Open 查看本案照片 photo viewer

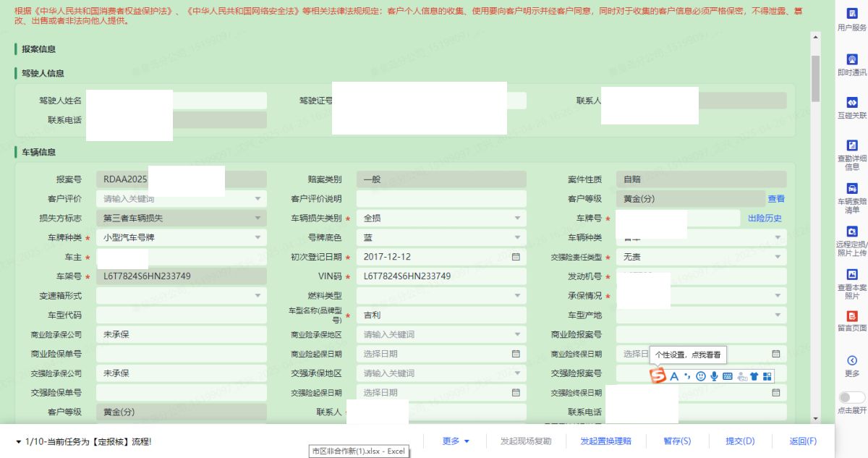tap(851, 282)
